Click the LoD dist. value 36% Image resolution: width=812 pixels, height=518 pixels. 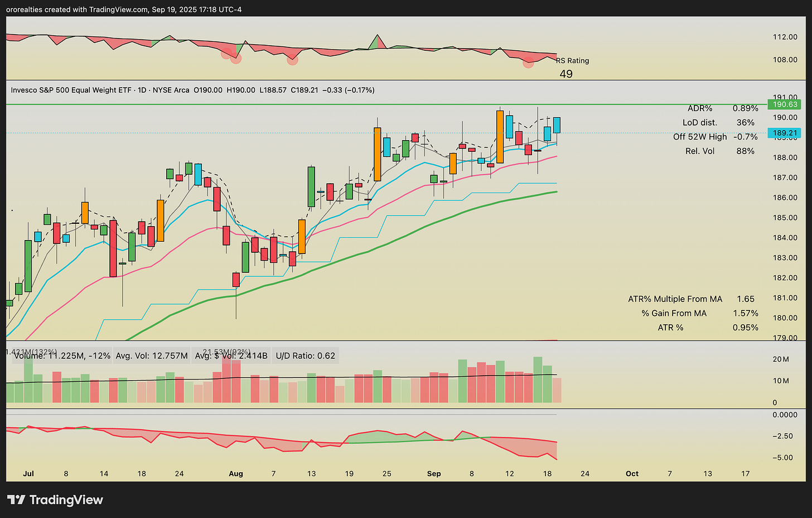[x=745, y=122]
